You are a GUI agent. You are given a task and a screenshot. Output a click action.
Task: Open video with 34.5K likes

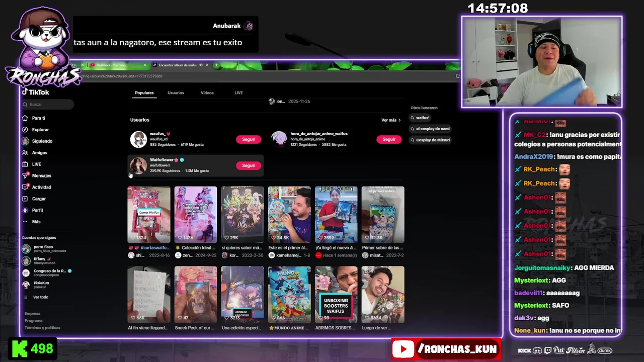point(289,215)
